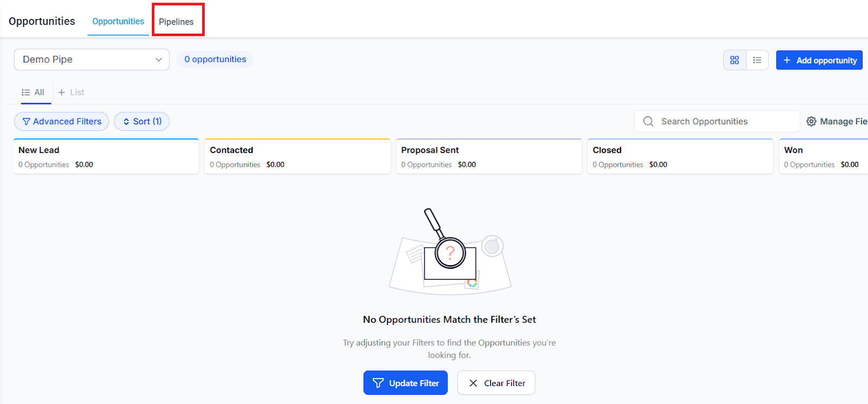Screen dimensions: 868x404
Task: Click the sort arrows icon
Action: (x=126, y=122)
